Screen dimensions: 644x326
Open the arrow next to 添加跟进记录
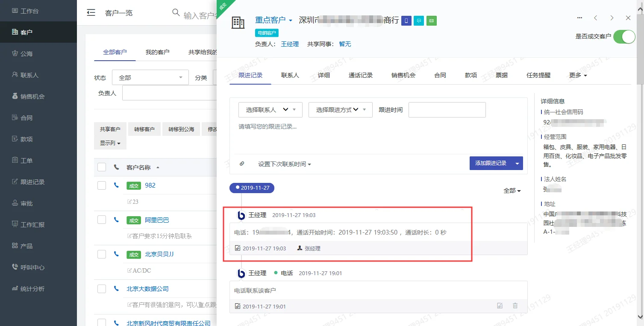(x=518, y=163)
